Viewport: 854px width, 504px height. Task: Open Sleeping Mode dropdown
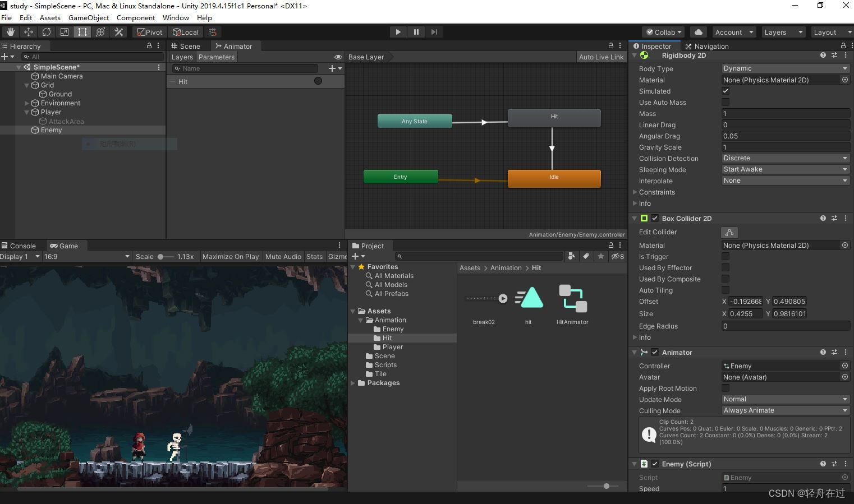786,169
